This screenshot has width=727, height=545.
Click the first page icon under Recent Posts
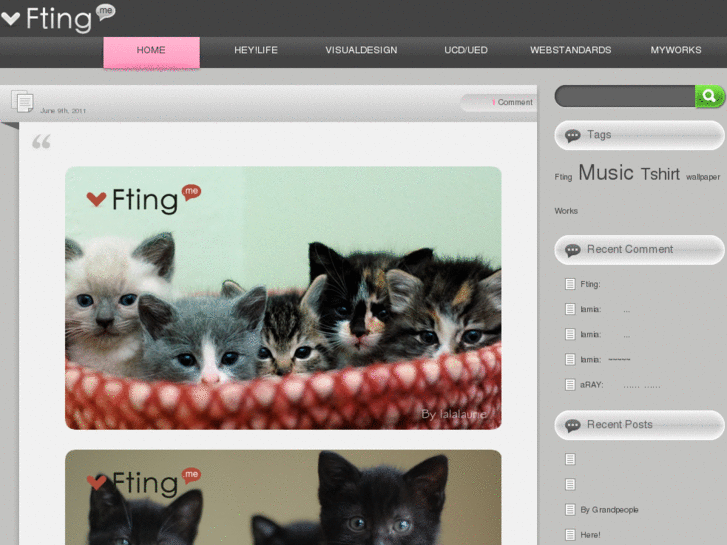click(x=570, y=459)
